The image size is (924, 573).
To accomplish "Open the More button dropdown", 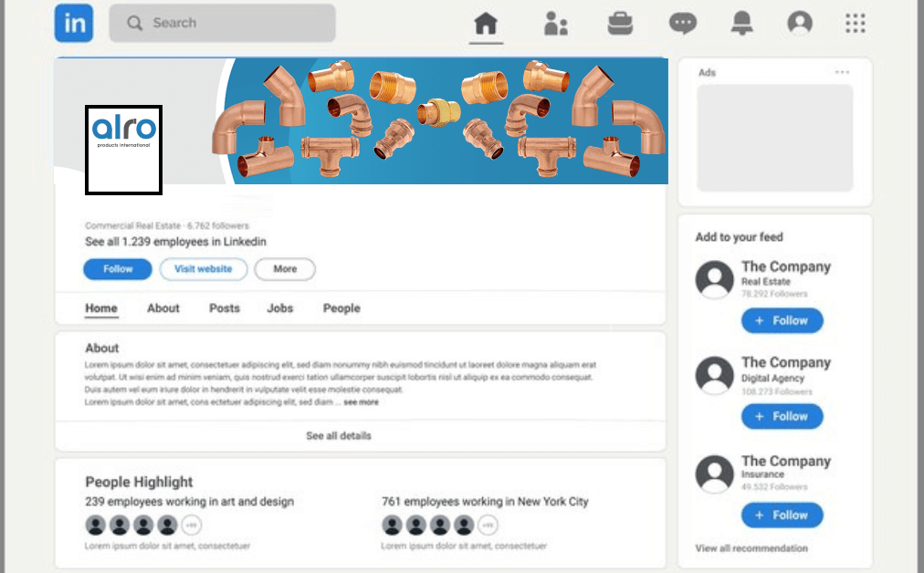I will pyautogui.click(x=285, y=269).
